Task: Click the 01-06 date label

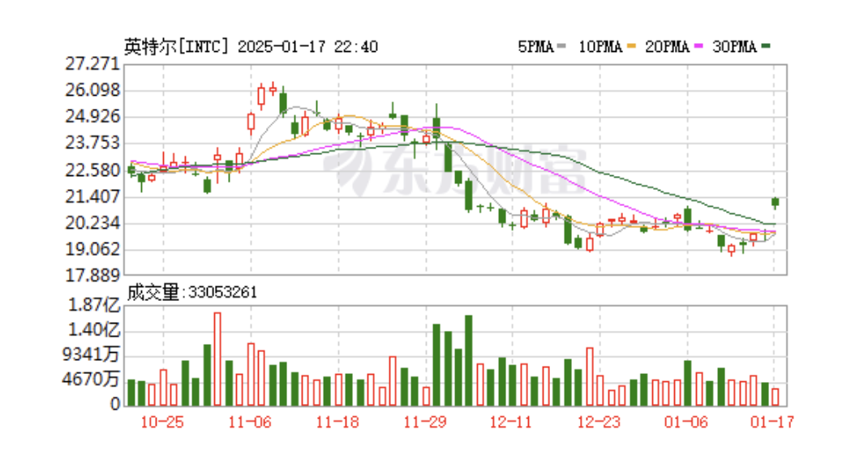Action: point(685,423)
